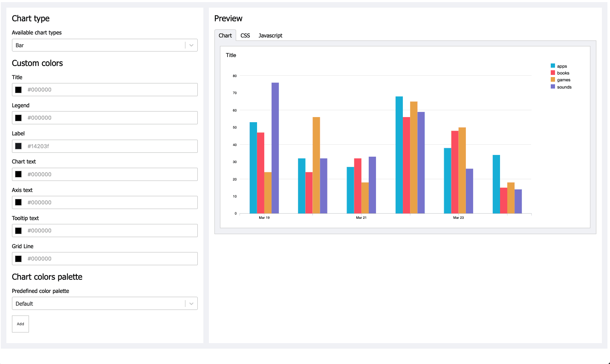
Task: Toggle the sounds series legend label
Action: point(564,87)
